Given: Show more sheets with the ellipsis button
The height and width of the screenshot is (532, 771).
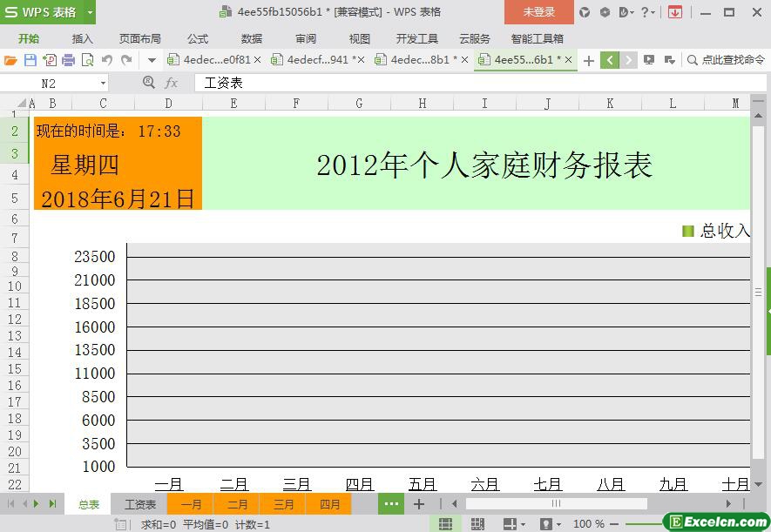Looking at the screenshot, I should (x=391, y=504).
